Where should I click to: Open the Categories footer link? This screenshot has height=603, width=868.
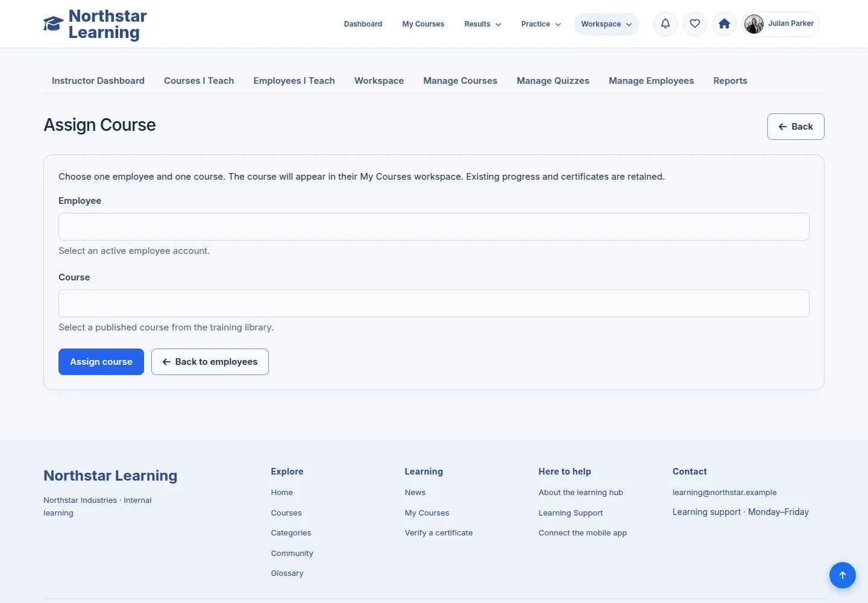[x=291, y=533]
